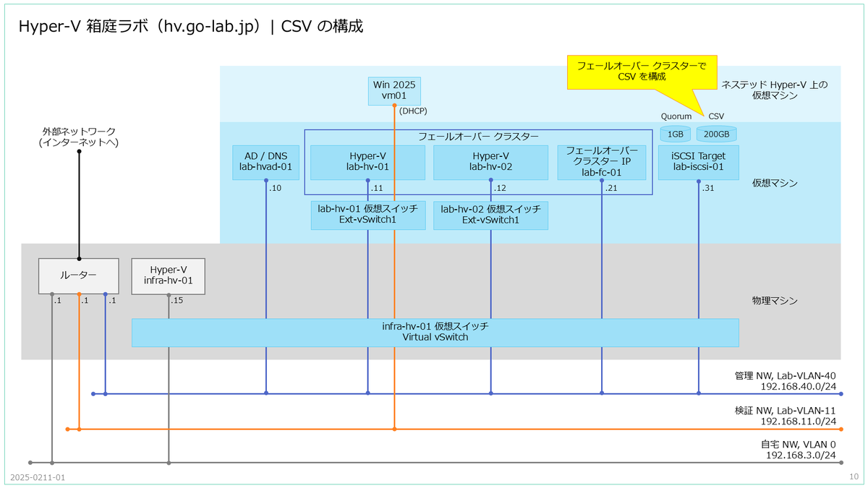Screen dimensions: 868x488
Task: Click the 192.168.11.0/24 subnet text
Action: 799,421
